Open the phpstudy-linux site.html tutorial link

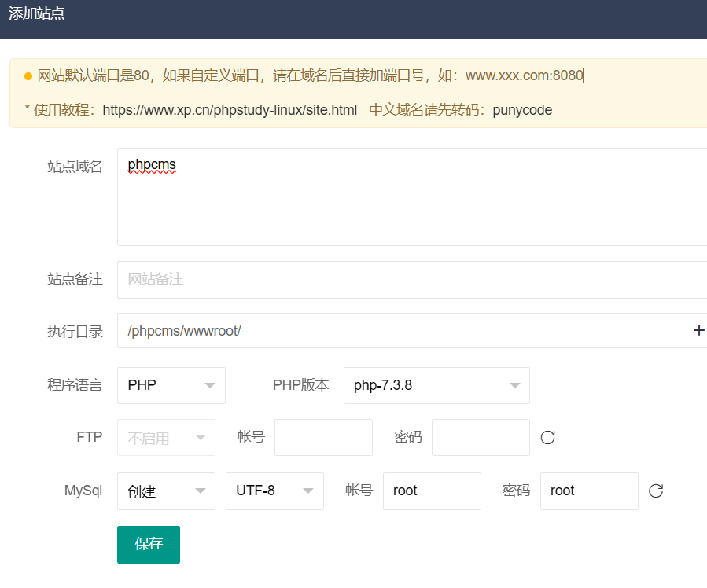(x=230, y=110)
